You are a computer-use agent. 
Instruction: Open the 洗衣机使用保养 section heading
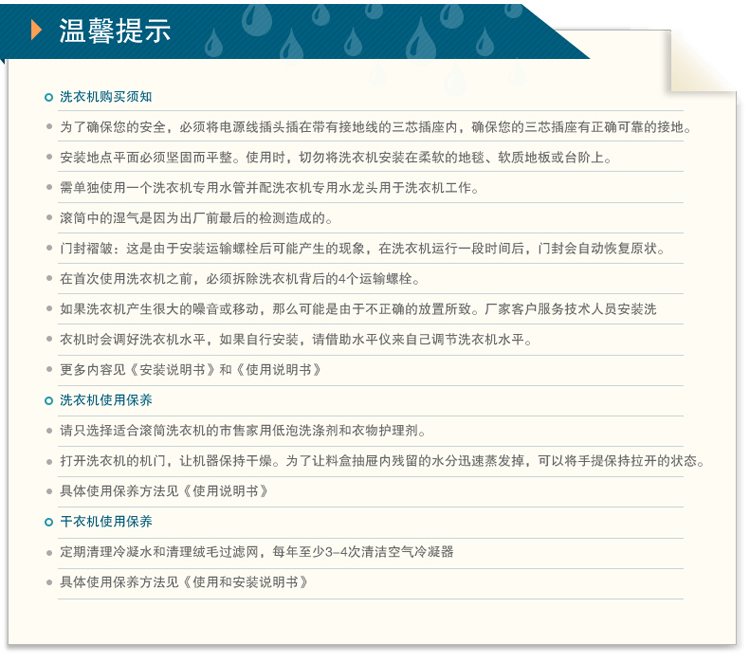[105, 400]
